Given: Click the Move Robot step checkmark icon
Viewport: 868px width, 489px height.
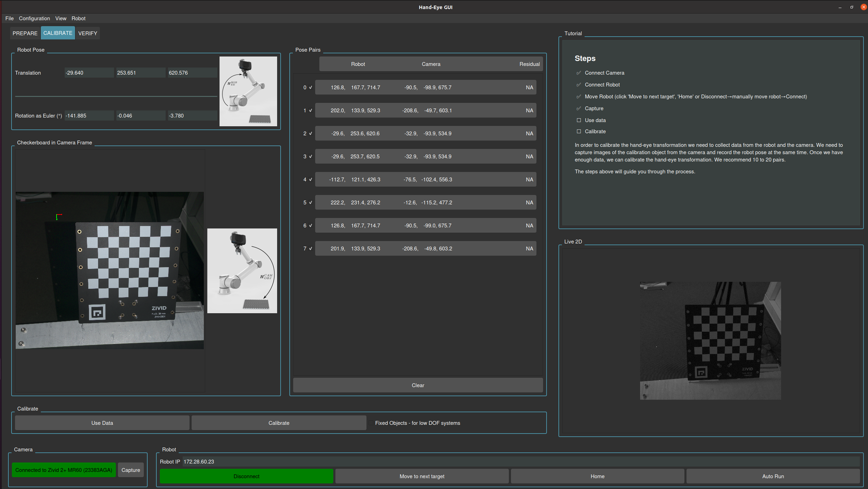Looking at the screenshot, I should (x=579, y=97).
